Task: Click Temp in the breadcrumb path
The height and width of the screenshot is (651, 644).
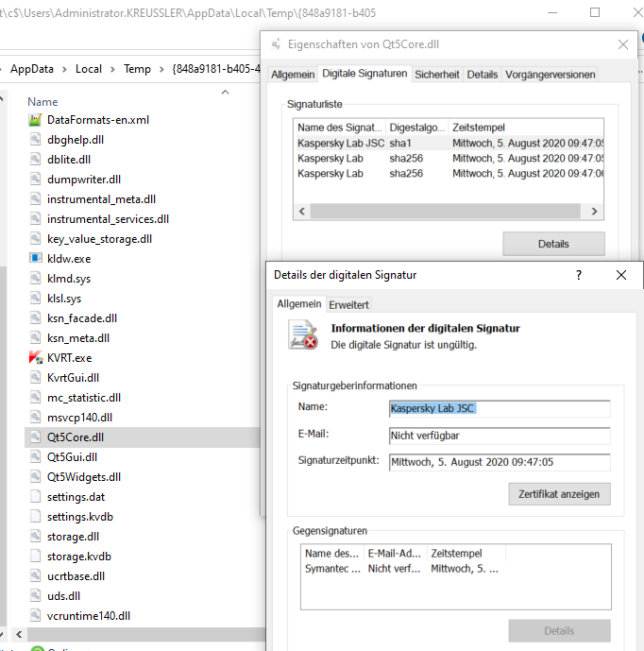Action: click(137, 69)
